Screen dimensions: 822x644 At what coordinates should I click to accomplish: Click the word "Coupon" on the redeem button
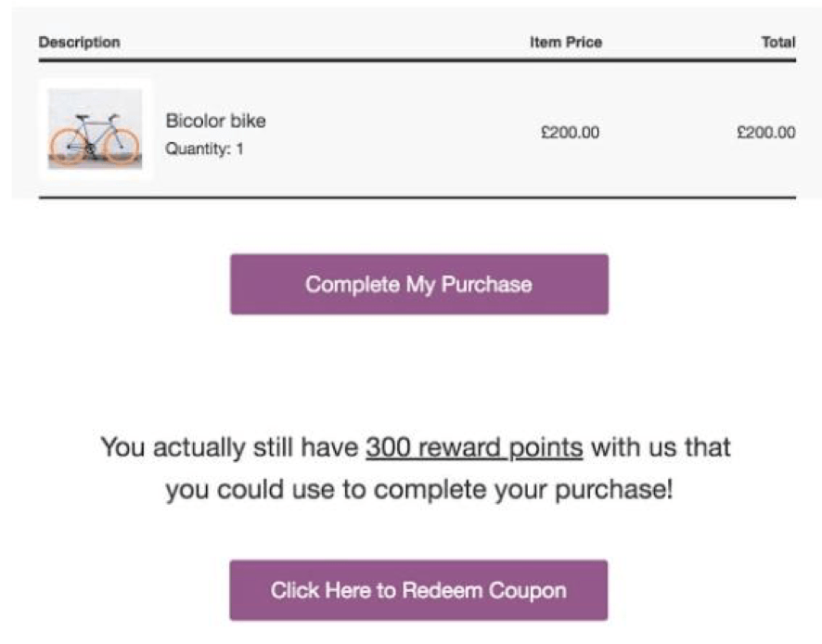529,590
